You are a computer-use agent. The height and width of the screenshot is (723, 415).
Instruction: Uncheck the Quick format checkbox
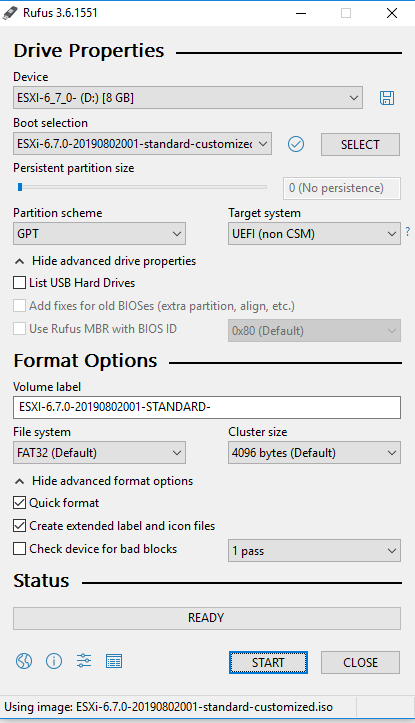click(x=19, y=503)
